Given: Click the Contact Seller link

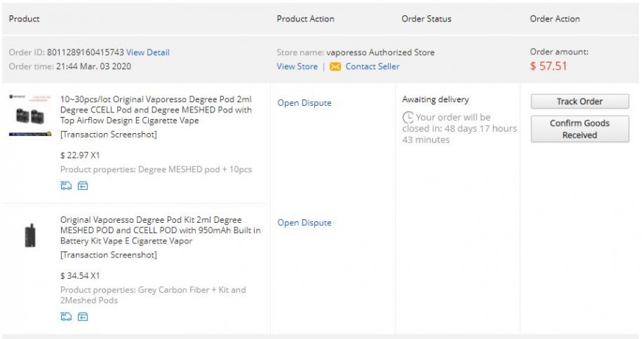Looking at the screenshot, I should pyautogui.click(x=372, y=66).
